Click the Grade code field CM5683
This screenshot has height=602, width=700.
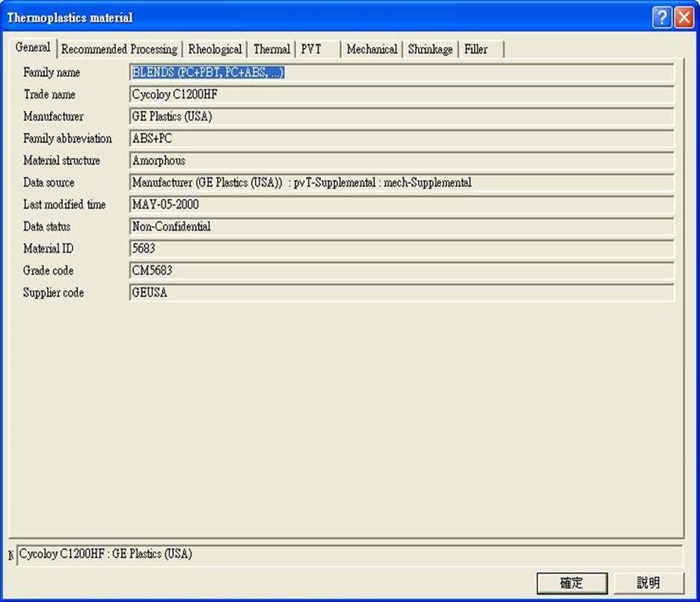402,271
